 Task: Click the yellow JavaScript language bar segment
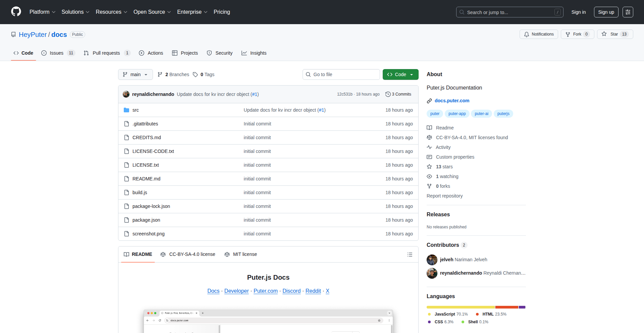click(x=461, y=307)
